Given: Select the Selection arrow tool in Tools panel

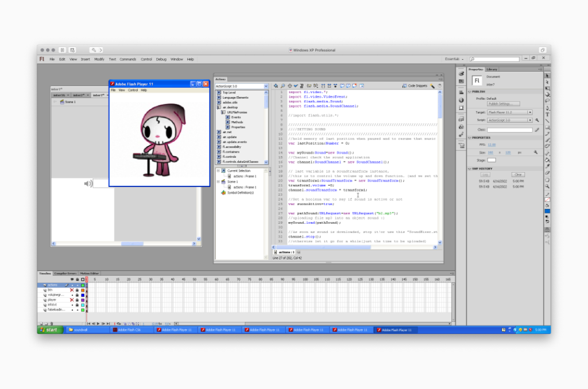Looking at the screenshot, I should pos(547,76).
